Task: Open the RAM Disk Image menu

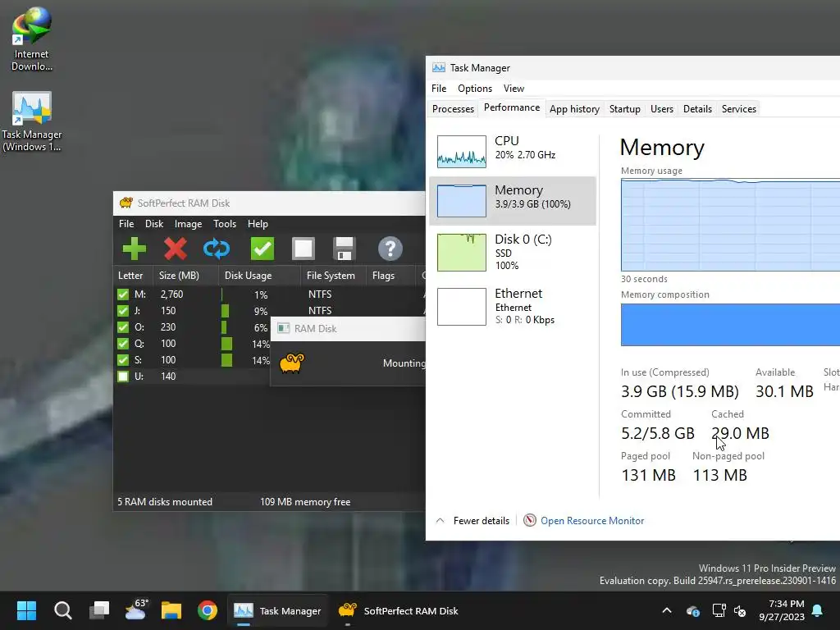Action: click(188, 224)
